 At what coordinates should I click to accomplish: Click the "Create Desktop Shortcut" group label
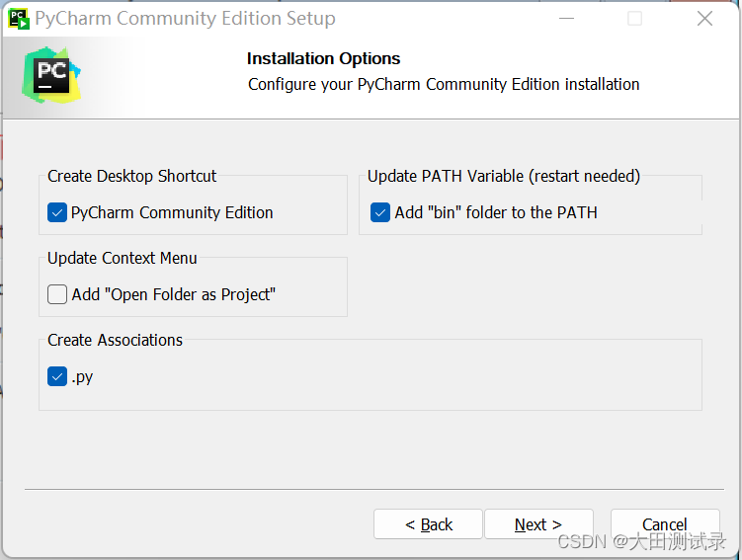pos(131,176)
